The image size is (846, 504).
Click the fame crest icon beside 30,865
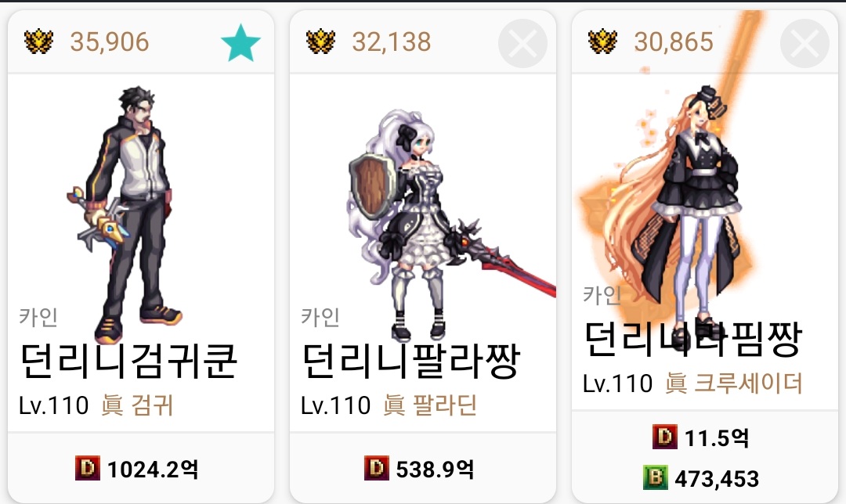coord(602,41)
